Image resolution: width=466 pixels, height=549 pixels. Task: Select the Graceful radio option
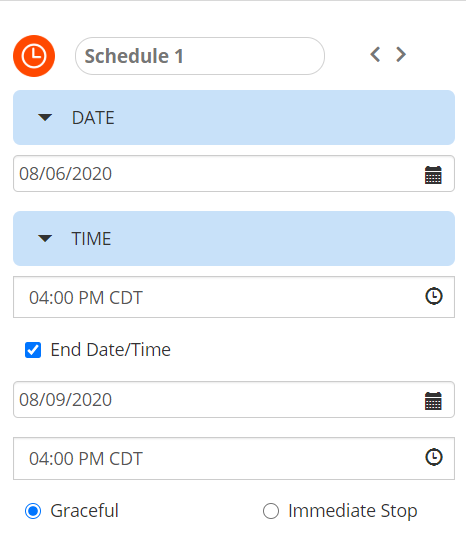33,511
